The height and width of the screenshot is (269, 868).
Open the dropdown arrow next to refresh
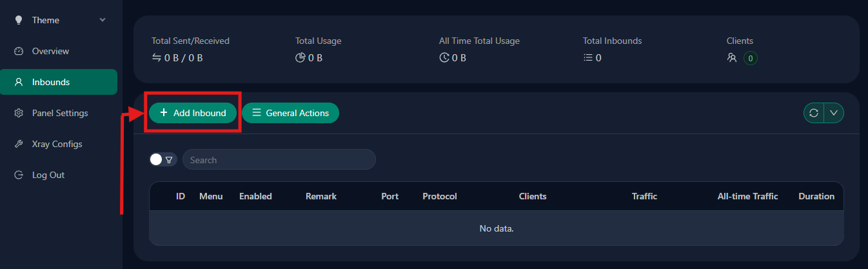[834, 113]
